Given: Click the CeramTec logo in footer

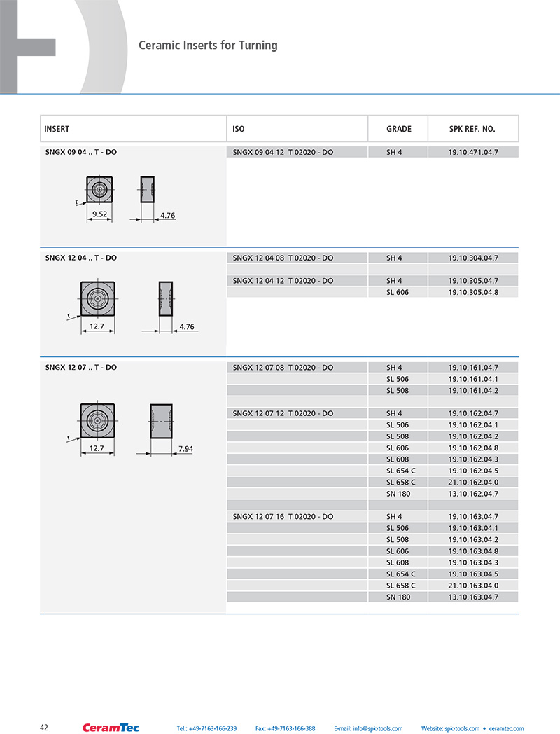Looking at the screenshot, I should pos(111,728).
